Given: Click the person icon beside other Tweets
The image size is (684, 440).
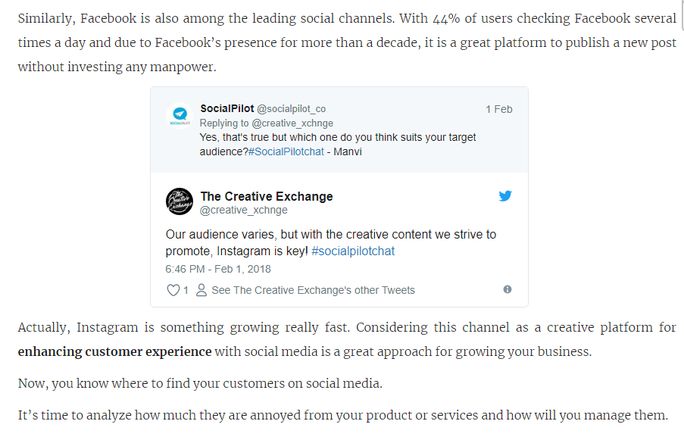Looking at the screenshot, I should 202,290.
